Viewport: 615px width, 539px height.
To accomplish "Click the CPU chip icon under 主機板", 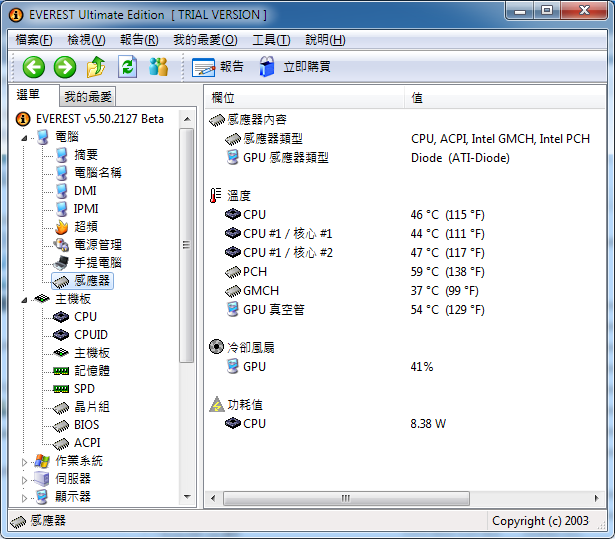I will pyautogui.click(x=61, y=317).
